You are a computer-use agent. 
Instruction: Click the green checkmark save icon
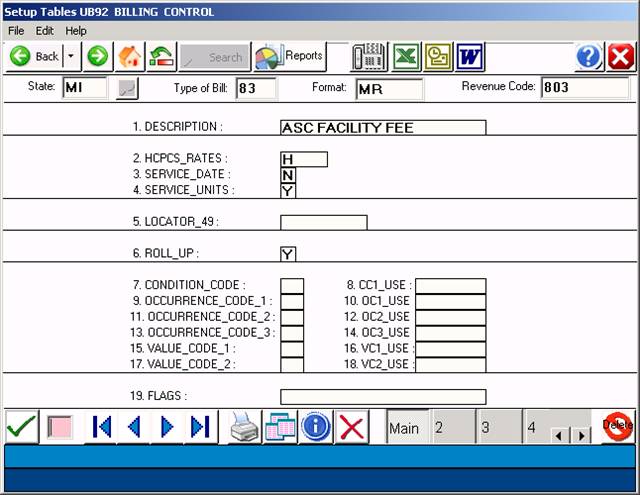coord(21,427)
